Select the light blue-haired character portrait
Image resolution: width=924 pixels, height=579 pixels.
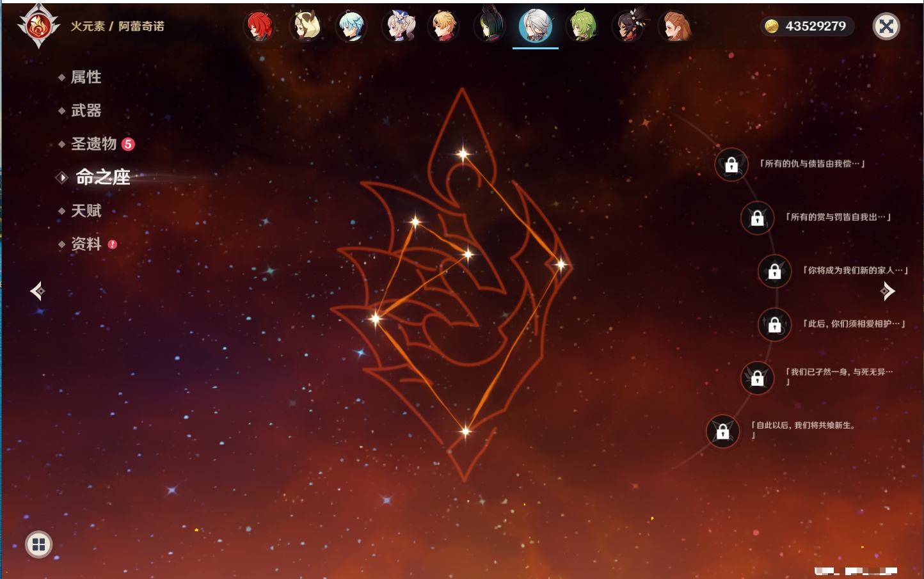coord(351,27)
